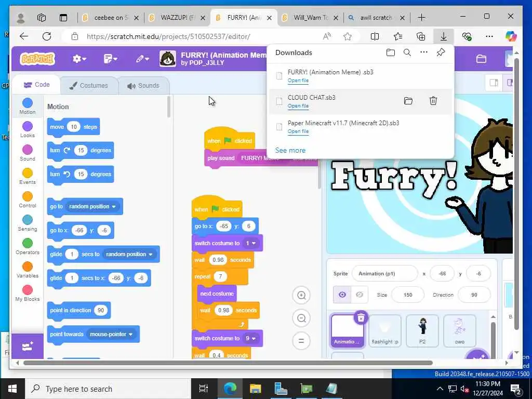Select the flashlight sprite thumbnail
The height and width of the screenshot is (399, 532).
(385, 331)
